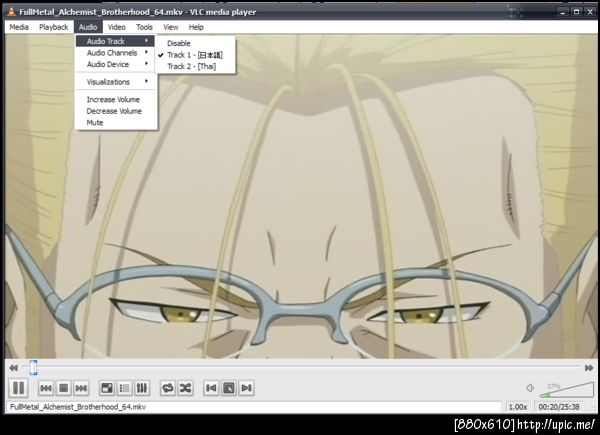The height and width of the screenshot is (435, 600).
Task: Click the 1.00x playback speed label
Action: (x=518, y=407)
